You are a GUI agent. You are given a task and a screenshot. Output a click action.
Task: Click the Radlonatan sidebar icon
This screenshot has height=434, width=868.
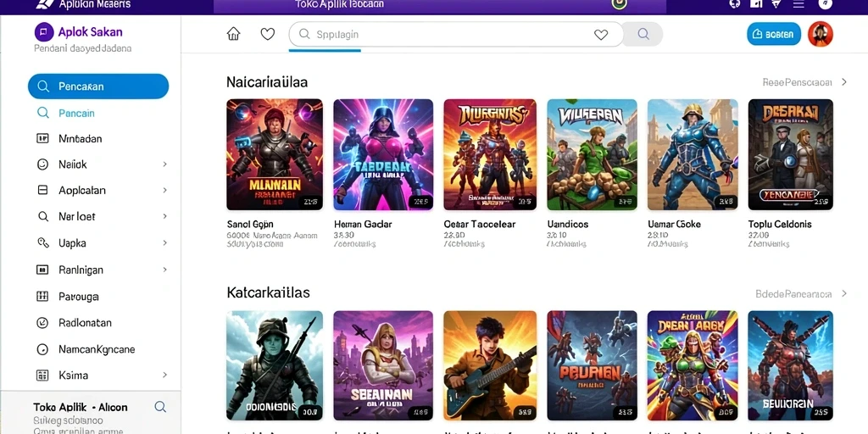(42, 323)
